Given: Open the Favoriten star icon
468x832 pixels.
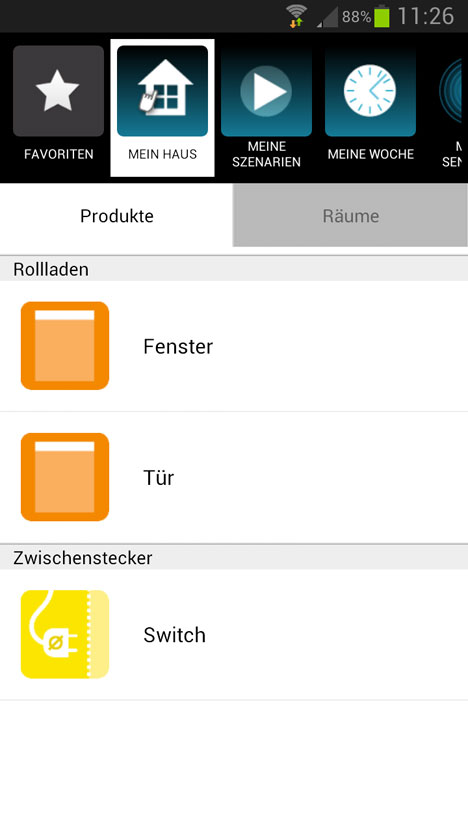Looking at the screenshot, I should 58,91.
